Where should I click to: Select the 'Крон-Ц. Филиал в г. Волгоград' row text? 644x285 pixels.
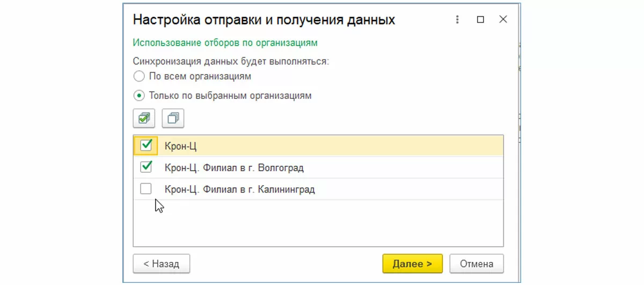pos(234,168)
